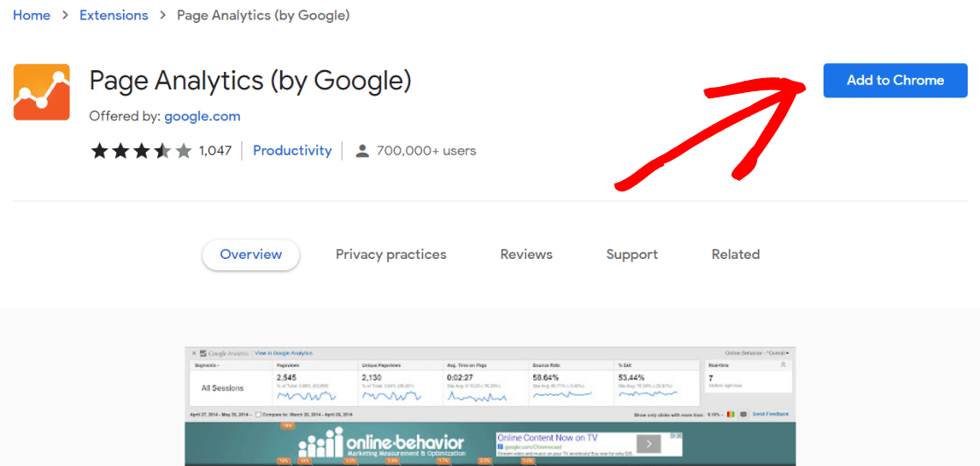Viewport: 980px width, 466px height.
Task: Open the Reviews tab
Action: 526,255
